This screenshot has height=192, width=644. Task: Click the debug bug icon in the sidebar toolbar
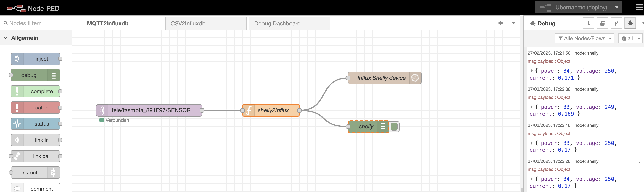click(x=630, y=23)
